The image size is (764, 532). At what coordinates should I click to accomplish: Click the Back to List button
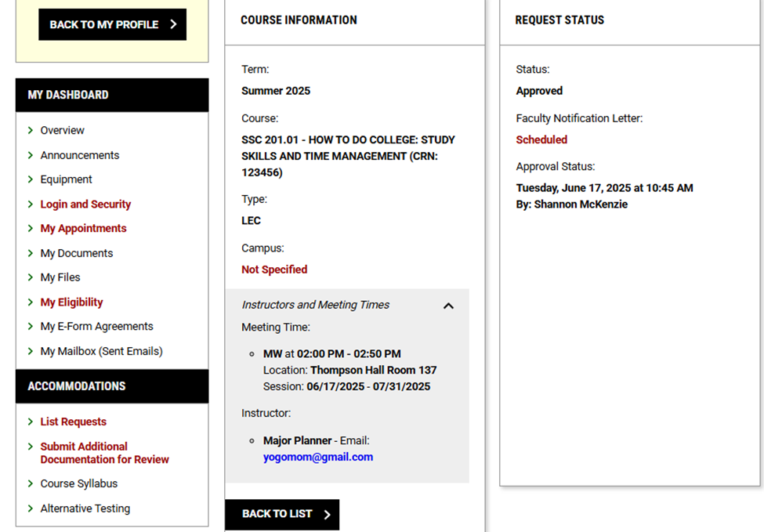point(281,514)
